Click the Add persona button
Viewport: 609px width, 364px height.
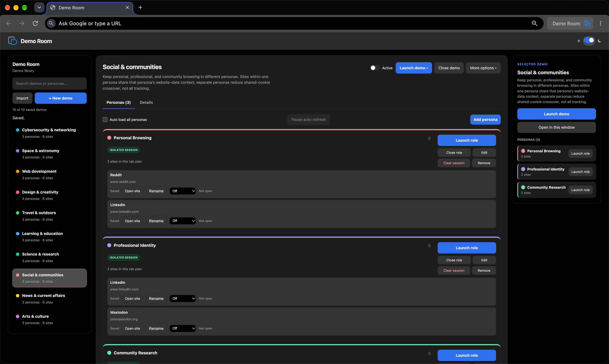point(485,119)
